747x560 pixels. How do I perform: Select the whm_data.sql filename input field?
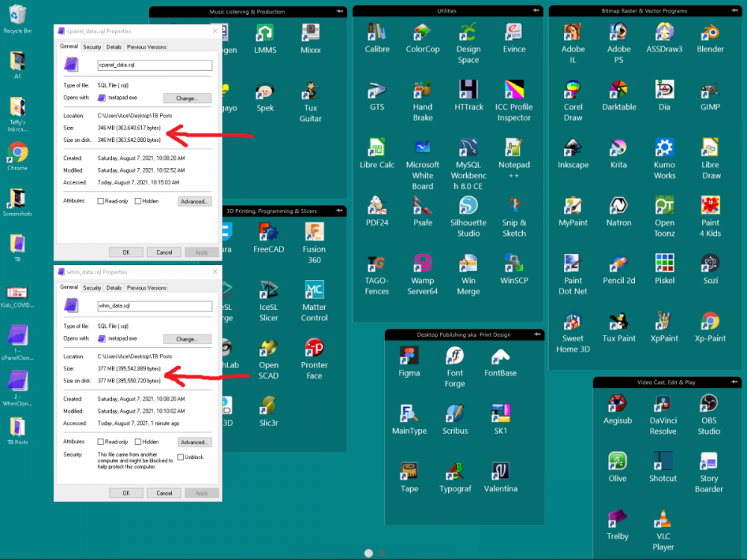[155, 305]
